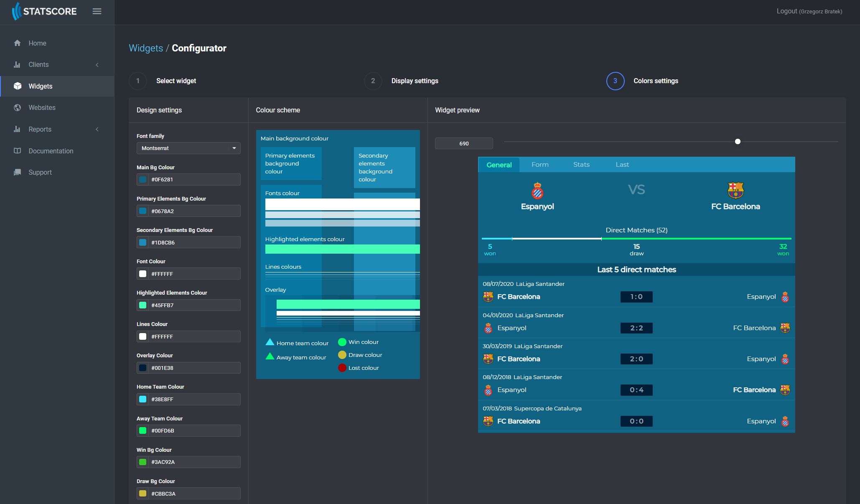Click the Lost colour circle legend
860x504 pixels.
[x=342, y=368]
